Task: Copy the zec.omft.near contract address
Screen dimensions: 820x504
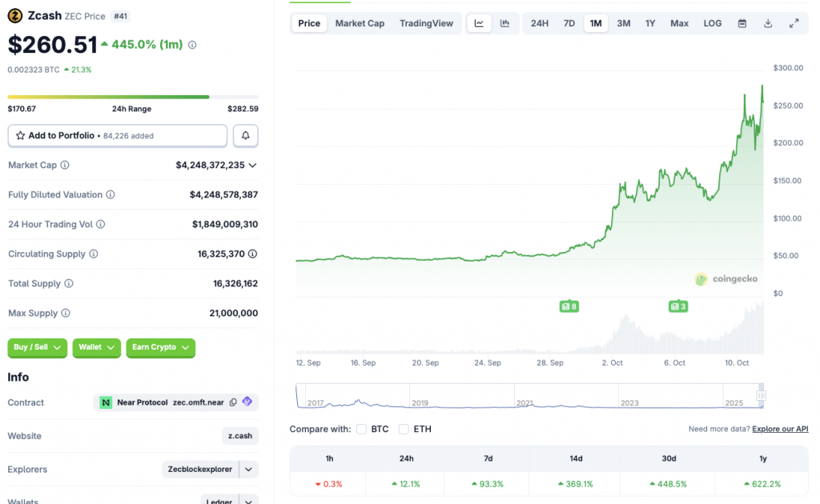Action: point(233,402)
